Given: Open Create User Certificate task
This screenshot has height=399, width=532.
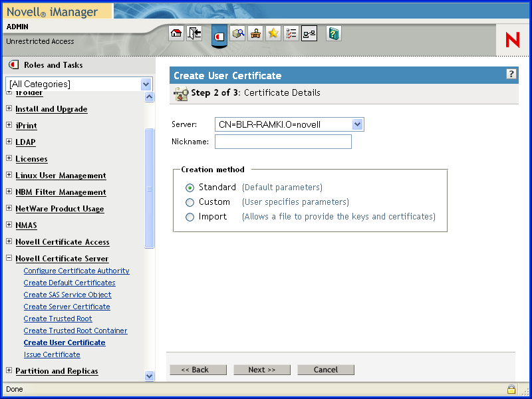Looking at the screenshot, I should pos(65,342).
